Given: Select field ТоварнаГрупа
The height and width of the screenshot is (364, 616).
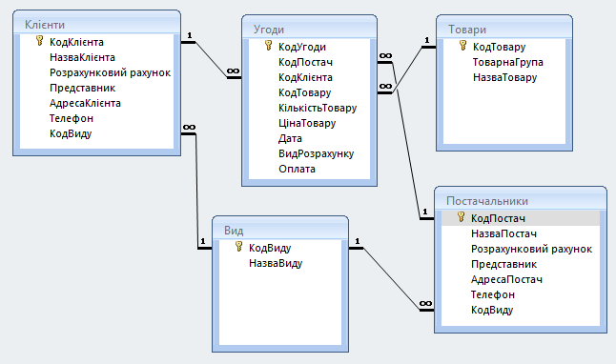Looking at the screenshot, I should click(x=508, y=62).
